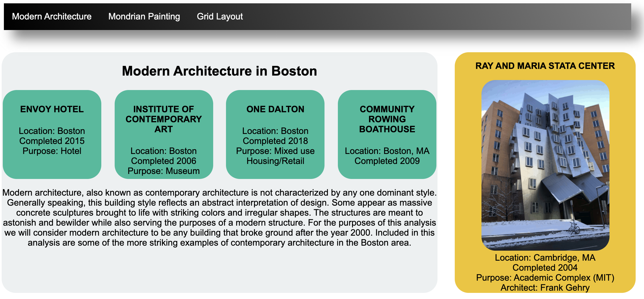The width and height of the screenshot is (644, 299).
Task: Click 'Purpose: Academic Complex (MIT)' text
Action: tap(545, 278)
